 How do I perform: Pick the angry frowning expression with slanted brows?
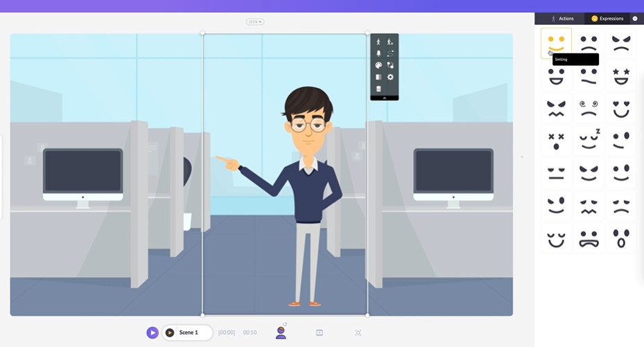coord(621,43)
